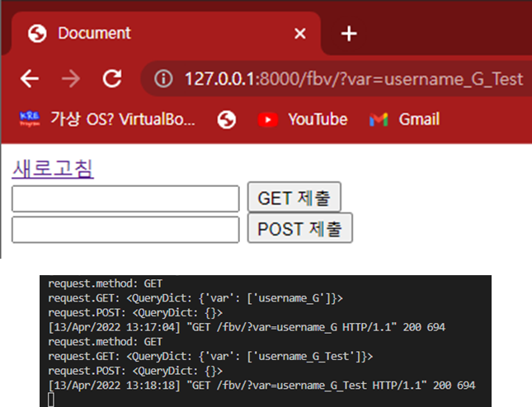The width and height of the screenshot is (532, 407).
Task: Click the globe favicon on Document tab
Action: [37, 34]
